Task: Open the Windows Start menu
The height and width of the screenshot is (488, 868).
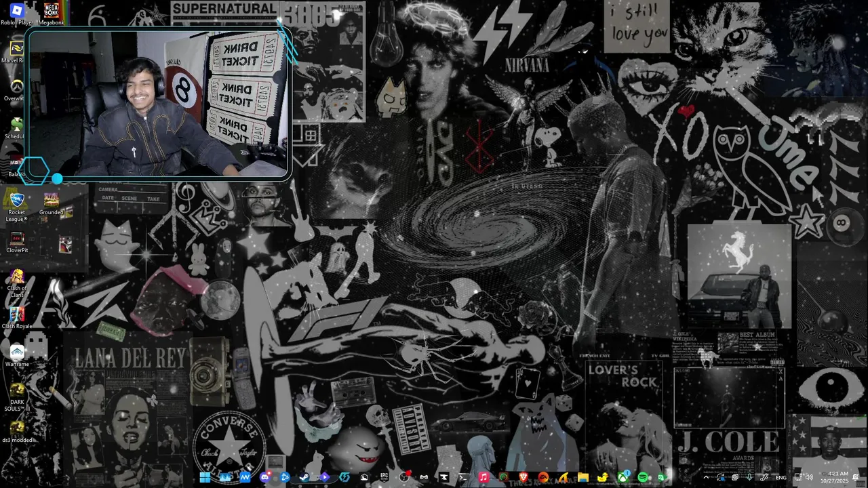Action: [x=205, y=477]
